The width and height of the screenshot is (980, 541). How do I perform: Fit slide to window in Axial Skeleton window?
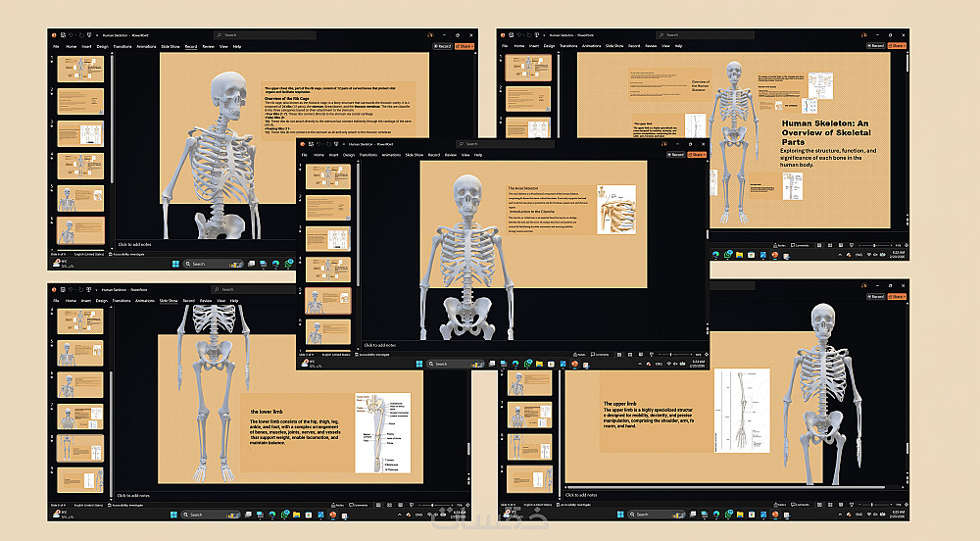point(707,354)
